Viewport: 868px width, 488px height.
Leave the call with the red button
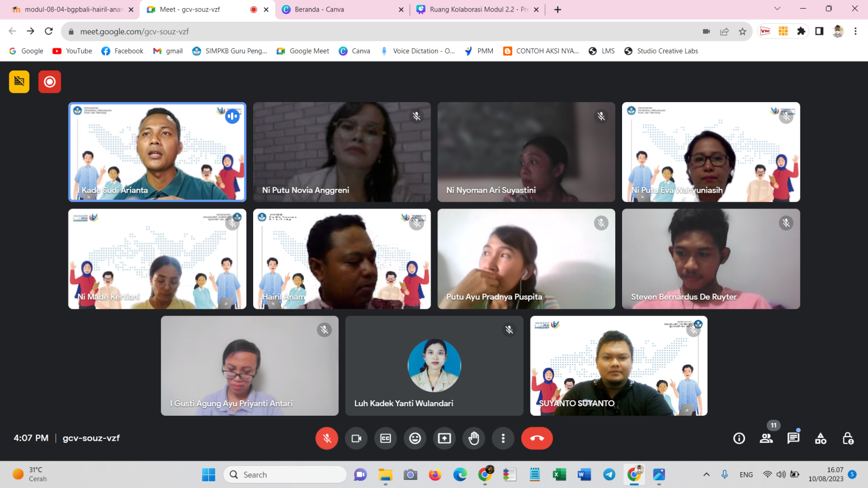537,438
